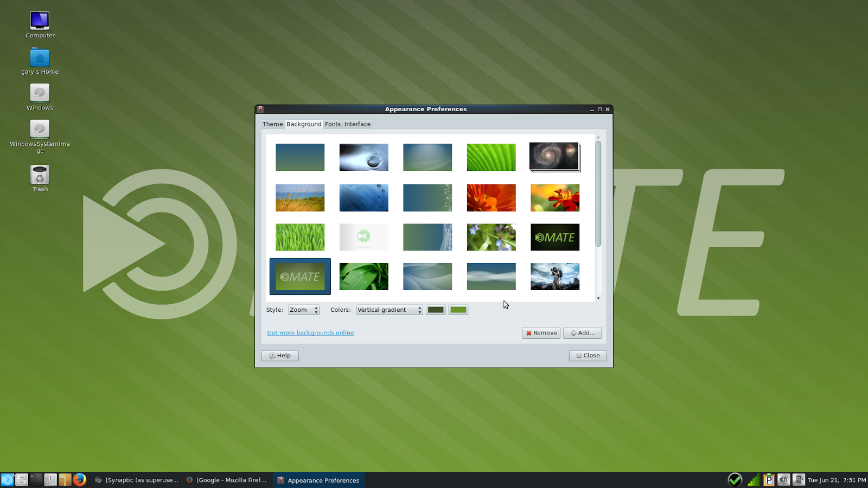This screenshot has width=868, height=488.
Task: Click the Add... button
Action: coord(582,333)
